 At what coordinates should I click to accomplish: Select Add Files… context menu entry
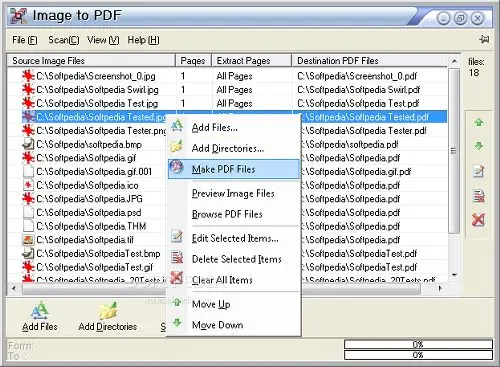(234, 127)
